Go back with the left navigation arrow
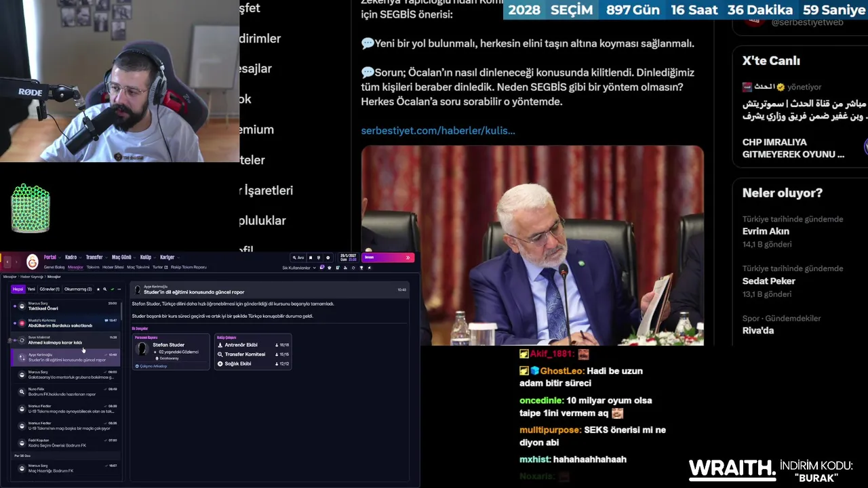Image resolution: width=868 pixels, height=488 pixels. pos(7,262)
